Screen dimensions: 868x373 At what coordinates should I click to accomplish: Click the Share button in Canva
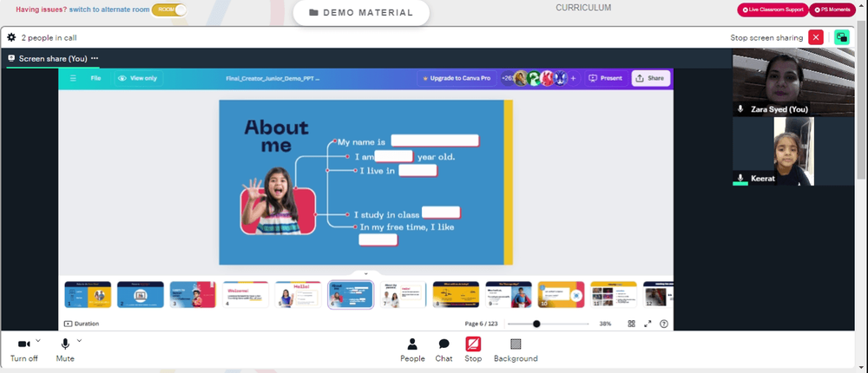(x=650, y=79)
